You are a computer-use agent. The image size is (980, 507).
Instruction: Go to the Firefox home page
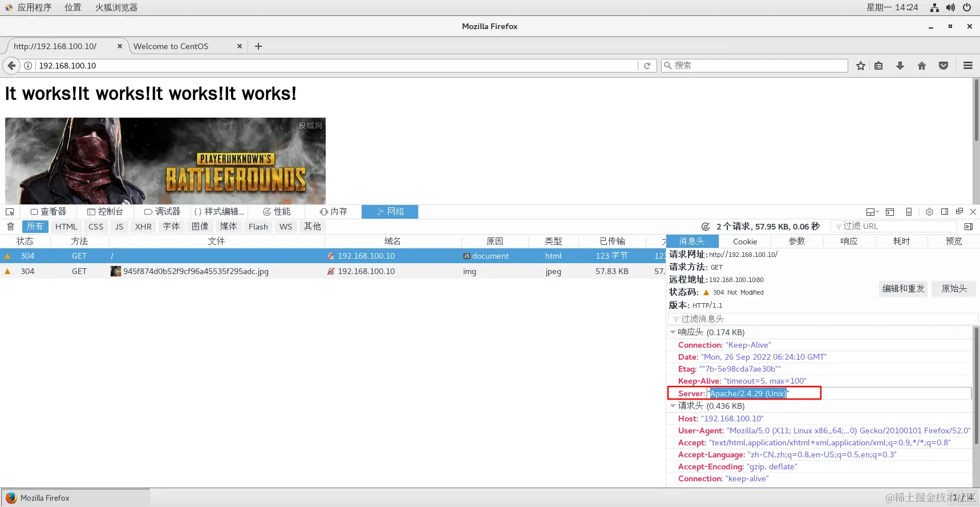click(x=922, y=66)
